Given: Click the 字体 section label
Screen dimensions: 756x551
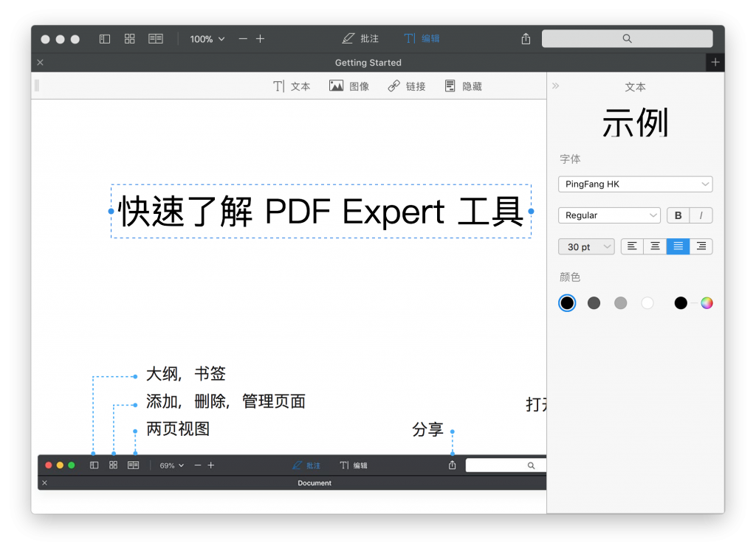Looking at the screenshot, I should pos(570,159).
